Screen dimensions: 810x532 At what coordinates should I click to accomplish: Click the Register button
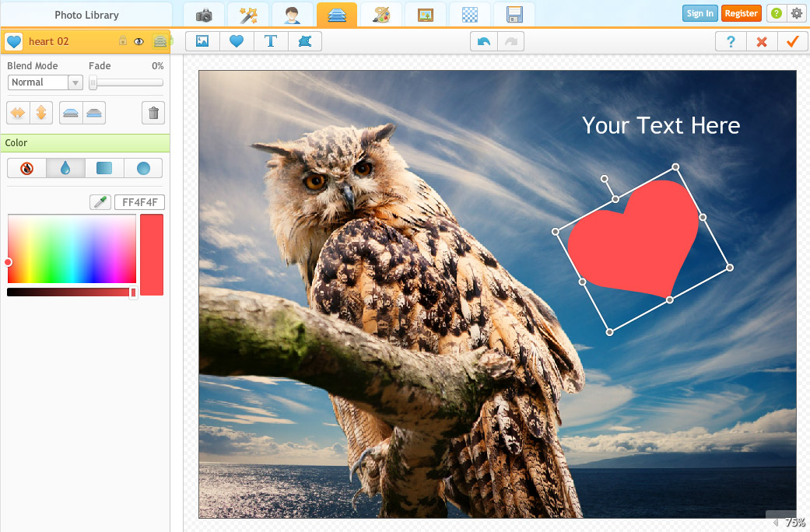point(741,13)
